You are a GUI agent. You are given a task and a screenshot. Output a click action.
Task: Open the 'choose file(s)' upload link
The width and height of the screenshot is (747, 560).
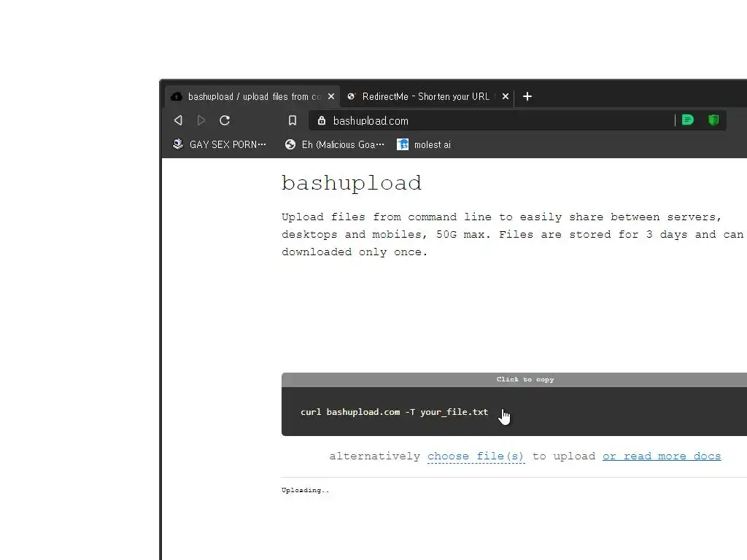click(x=476, y=456)
